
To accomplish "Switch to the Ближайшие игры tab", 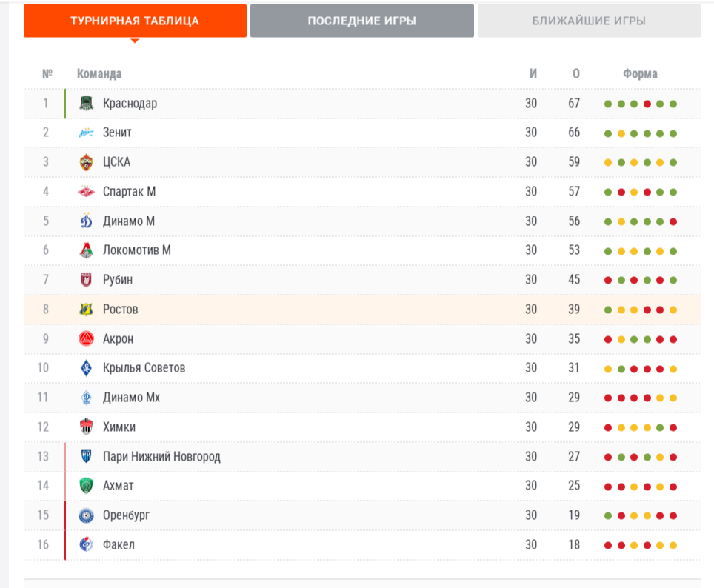I will point(589,21).
